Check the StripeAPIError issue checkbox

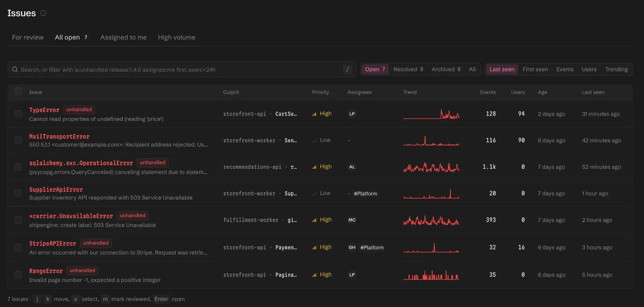[x=18, y=247]
